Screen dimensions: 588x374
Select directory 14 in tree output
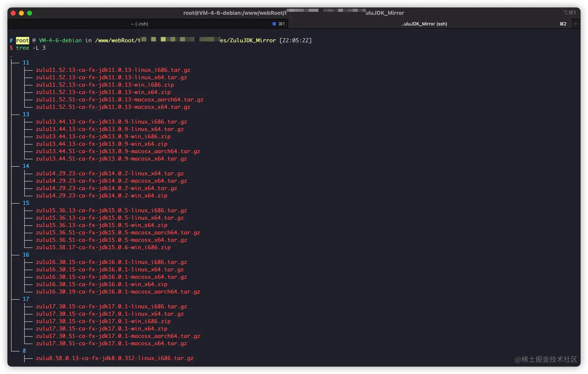pos(26,166)
